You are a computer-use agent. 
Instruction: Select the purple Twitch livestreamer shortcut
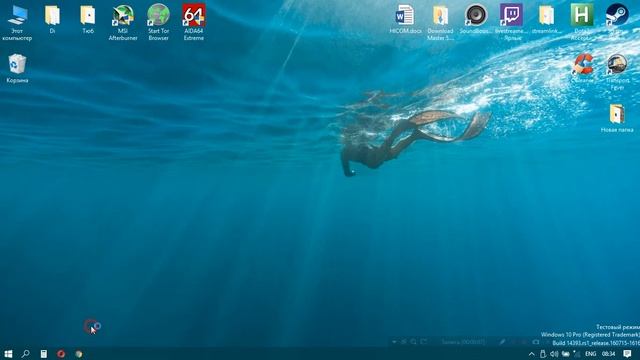click(511, 23)
